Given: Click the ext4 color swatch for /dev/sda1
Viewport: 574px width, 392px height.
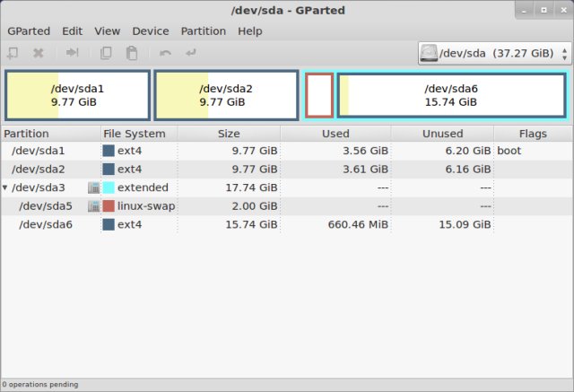Looking at the screenshot, I should click(x=109, y=151).
